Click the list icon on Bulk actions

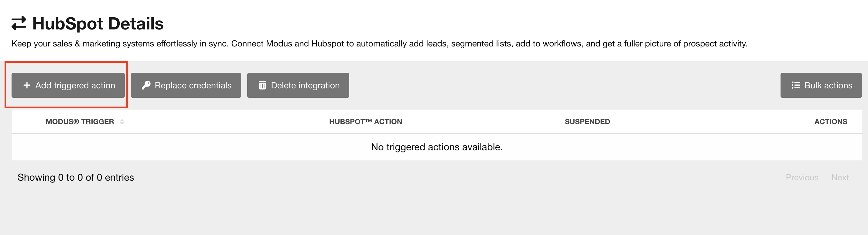pos(795,85)
